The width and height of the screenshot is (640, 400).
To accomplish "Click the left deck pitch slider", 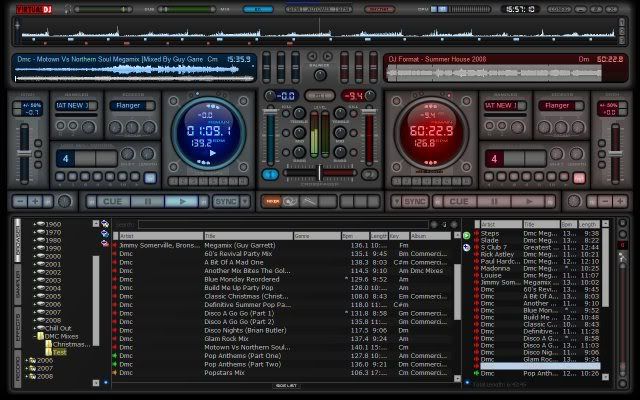I will tap(24, 154).
